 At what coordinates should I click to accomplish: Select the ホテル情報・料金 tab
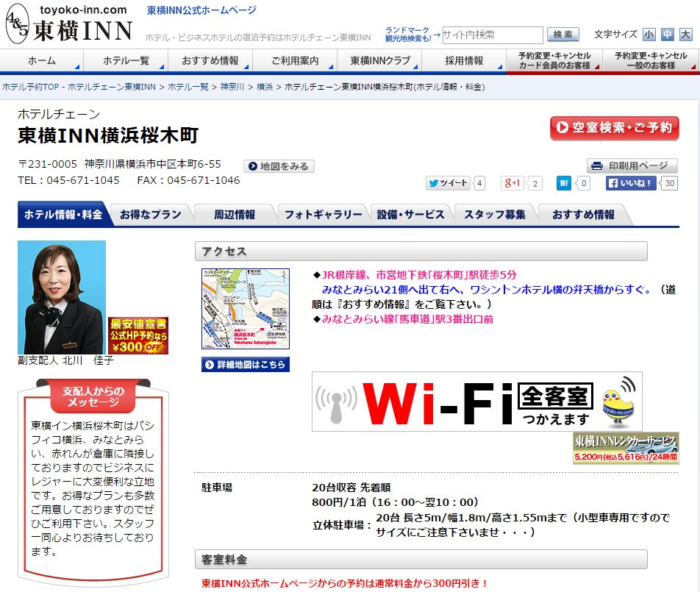tap(63, 215)
